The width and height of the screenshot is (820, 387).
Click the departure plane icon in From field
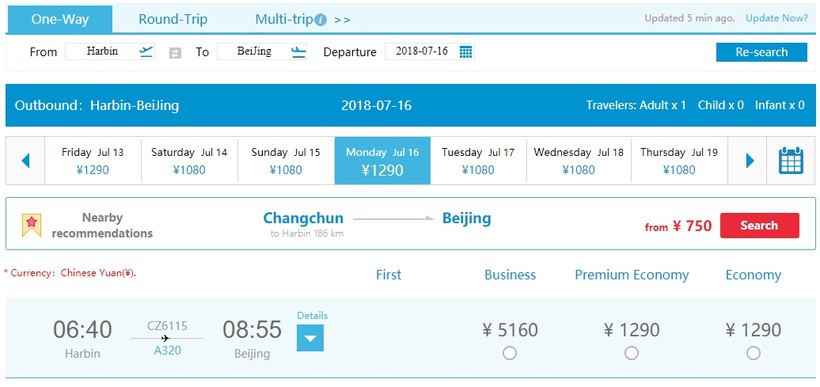146,51
